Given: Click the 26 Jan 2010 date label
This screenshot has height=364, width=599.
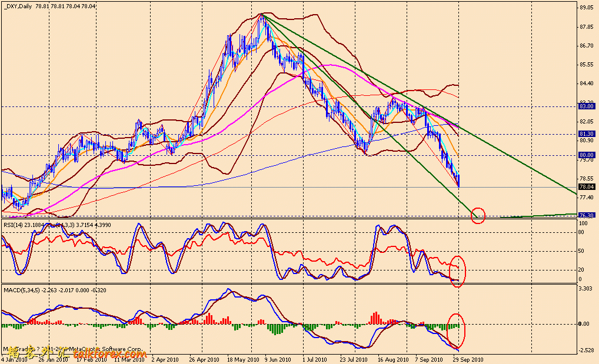Looking at the screenshot, I should (x=54, y=360).
